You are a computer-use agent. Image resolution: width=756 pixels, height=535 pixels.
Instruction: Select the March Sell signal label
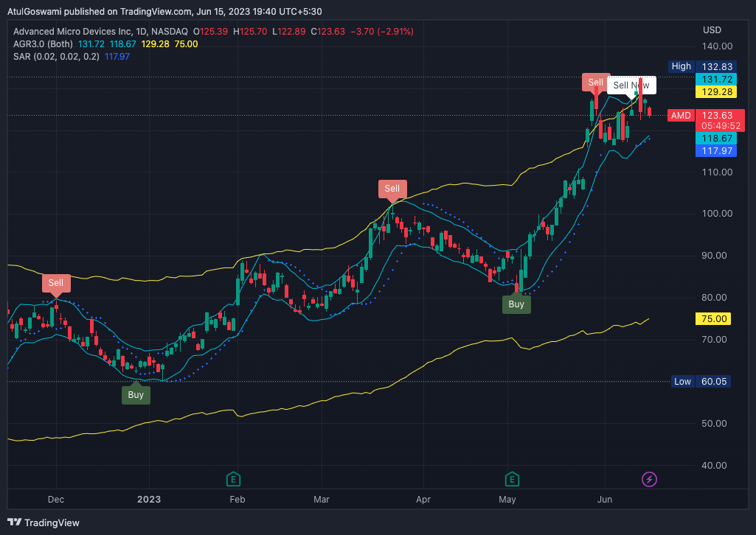392,189
